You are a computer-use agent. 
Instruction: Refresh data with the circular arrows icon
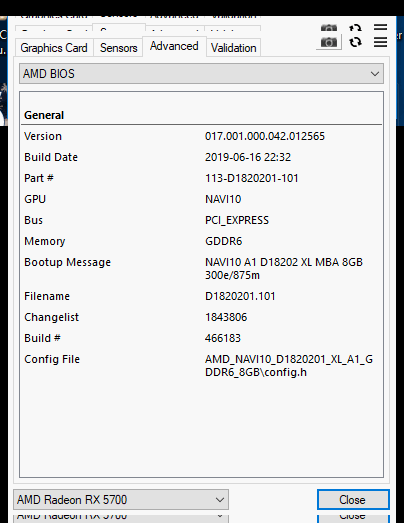pos(355,42)
